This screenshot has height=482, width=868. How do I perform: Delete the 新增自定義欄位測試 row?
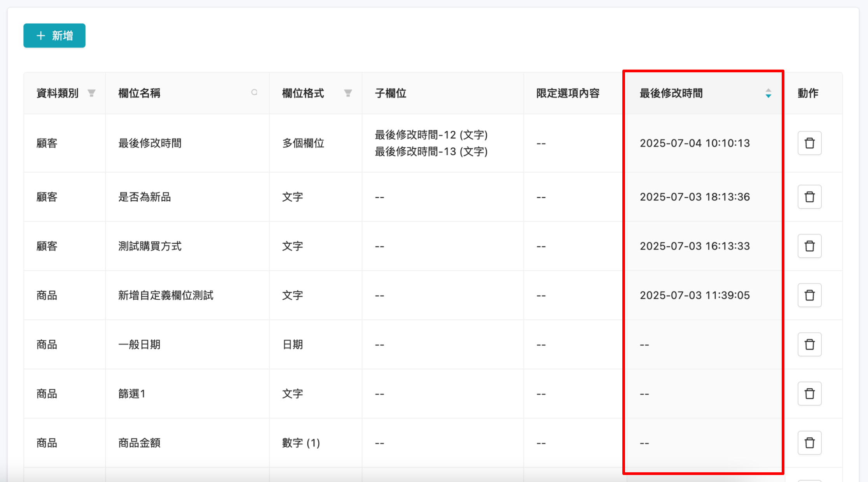click(809, 295)
